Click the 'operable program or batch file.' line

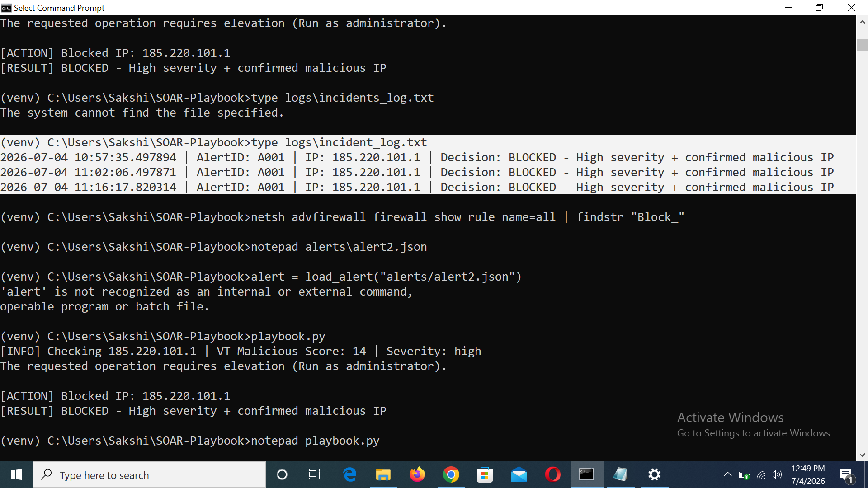tap(105, 306)
